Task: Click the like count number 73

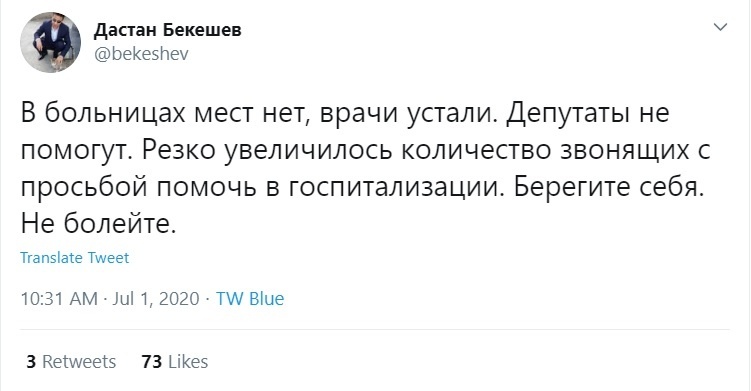Action: point(152,361)
